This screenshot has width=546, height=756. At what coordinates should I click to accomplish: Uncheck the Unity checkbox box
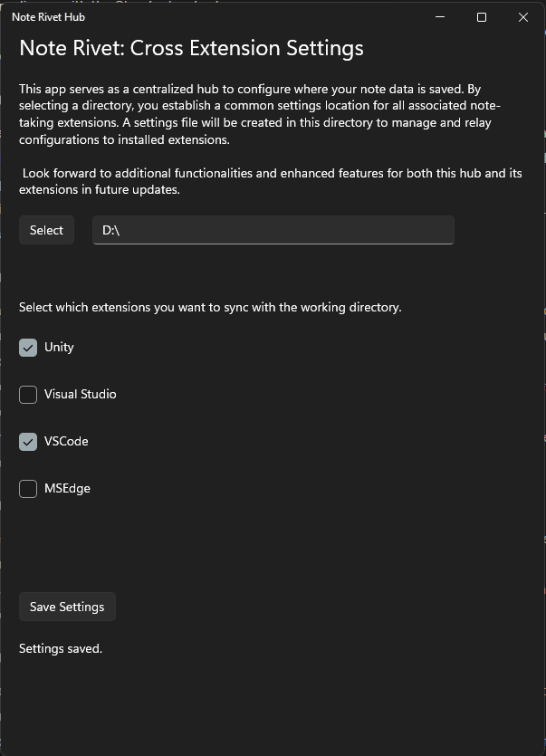pyautogui.click(x=28, y=348)
